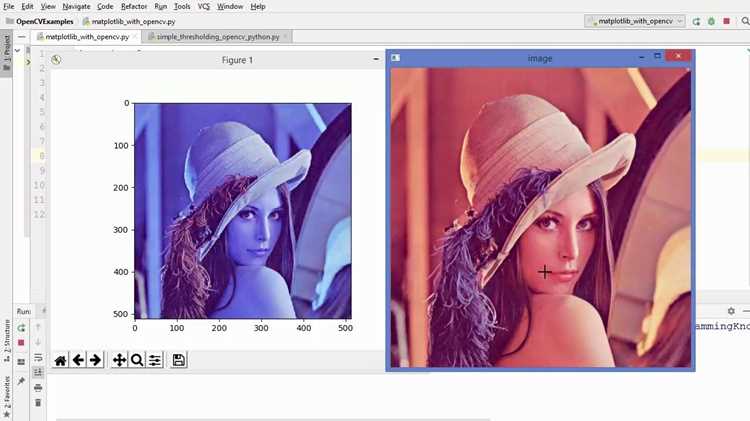Open the VCS menu
750x421 pixels.
pos(204,7)
